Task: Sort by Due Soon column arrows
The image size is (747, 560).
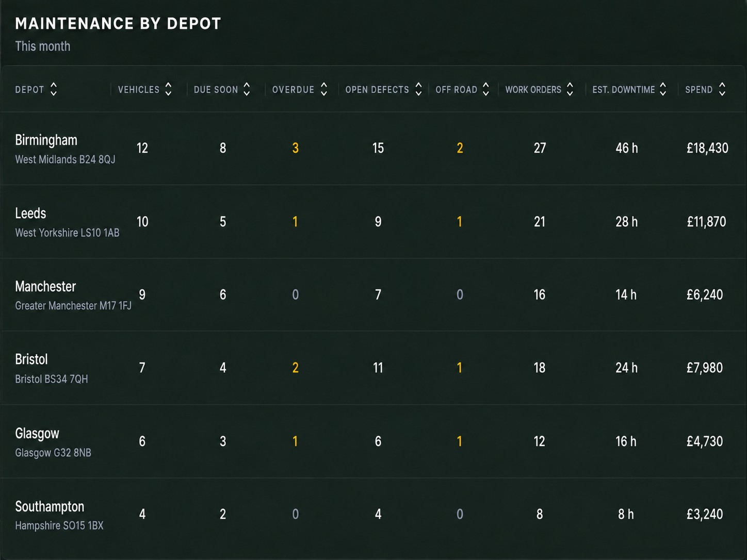Action: [247, 89]
